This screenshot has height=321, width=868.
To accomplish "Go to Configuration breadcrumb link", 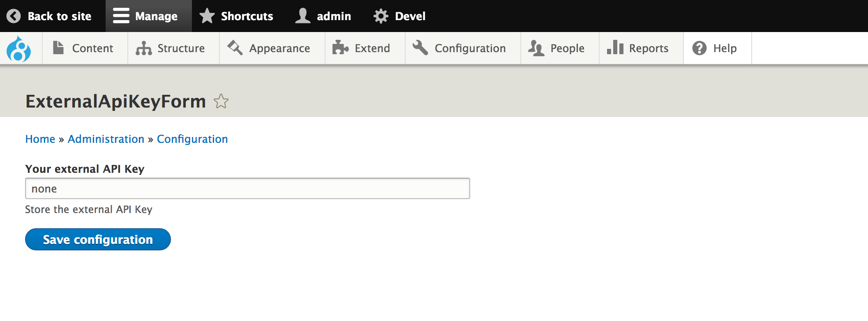I will click(x=192, y=139).
